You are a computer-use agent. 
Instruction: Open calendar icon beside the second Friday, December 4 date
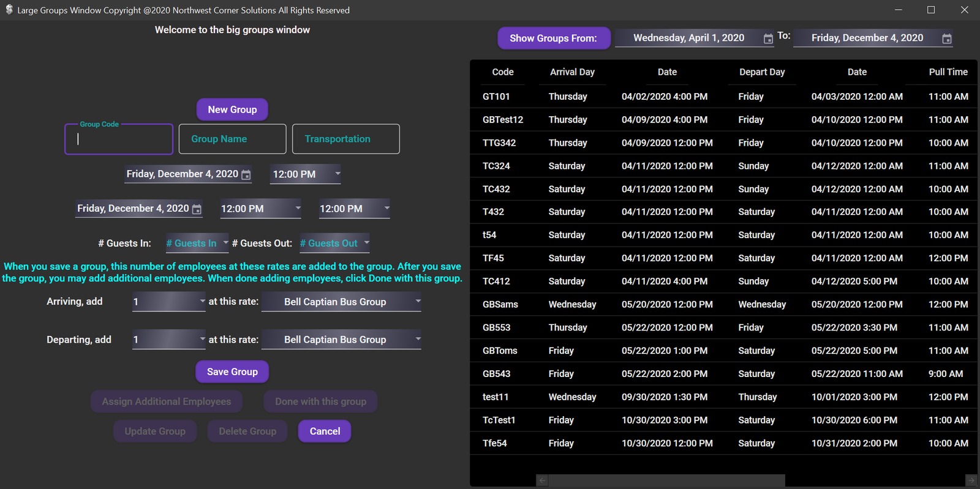pyautogui.click(x=197, y=209)
